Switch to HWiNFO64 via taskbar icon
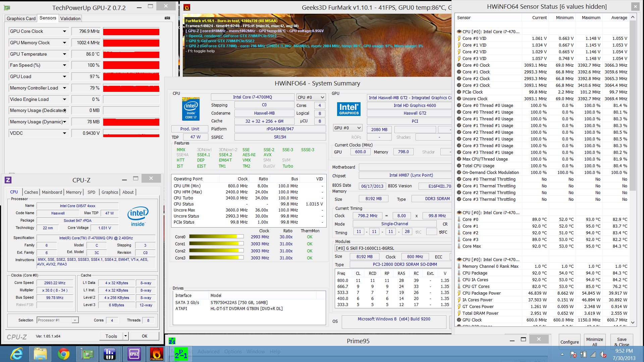Viewport: 644px width, 362px height. point(110,354)
